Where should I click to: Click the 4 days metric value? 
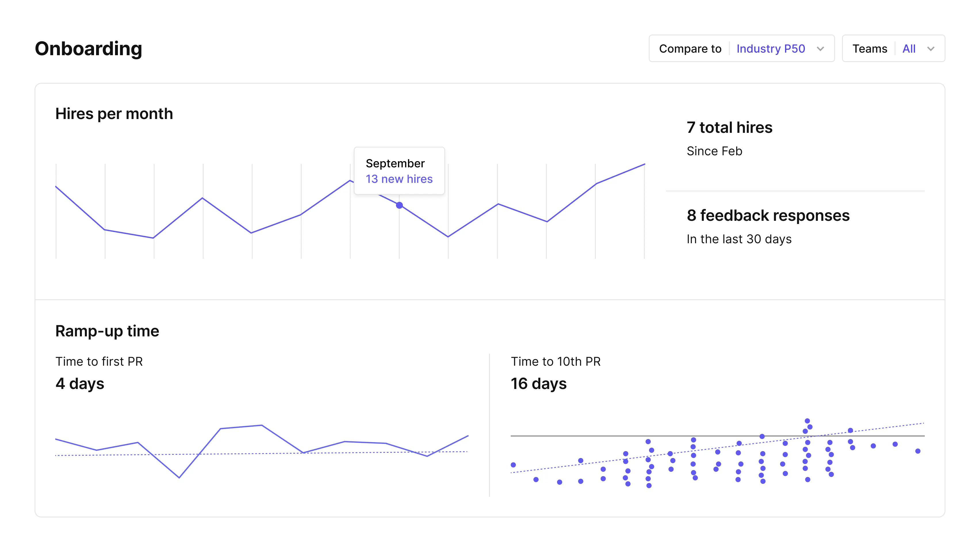click(x=80, y=384)
